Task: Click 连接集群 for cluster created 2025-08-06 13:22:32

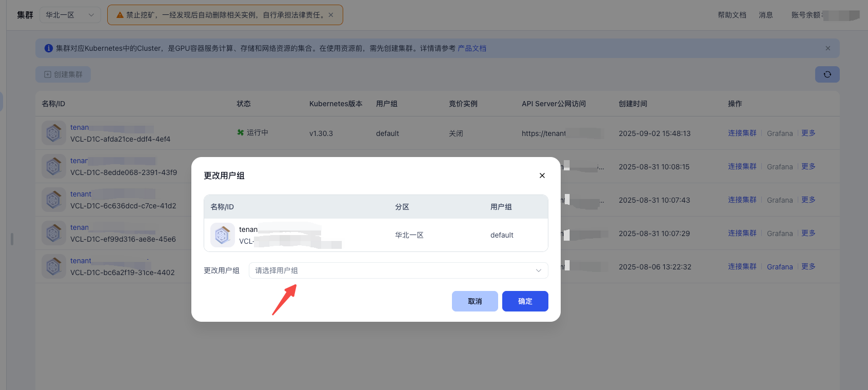Action: [x=742, y=266]
